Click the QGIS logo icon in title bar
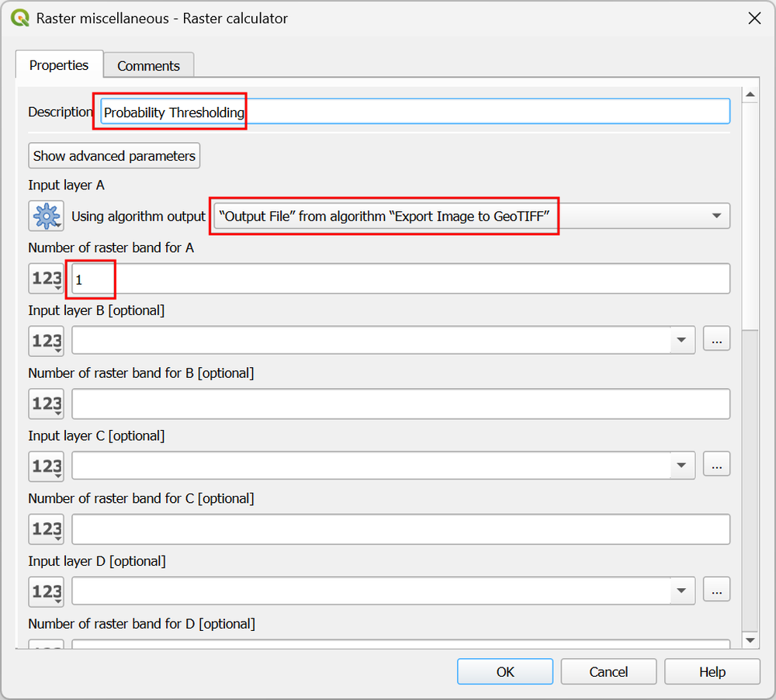This screenshot has width=776, height=700. pyautogui.click(x=20, y=19)
